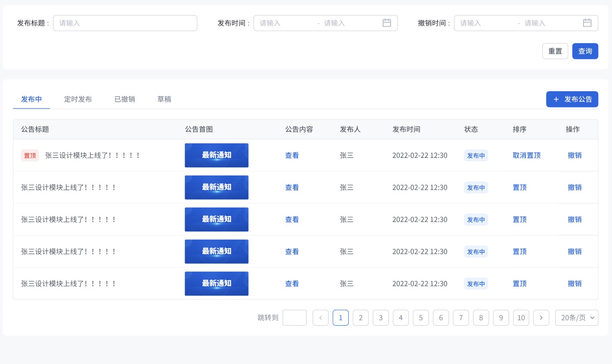Click the 公告首图 column header
The width and height of the screenshot is (612, 364).
tap(199, 130)
